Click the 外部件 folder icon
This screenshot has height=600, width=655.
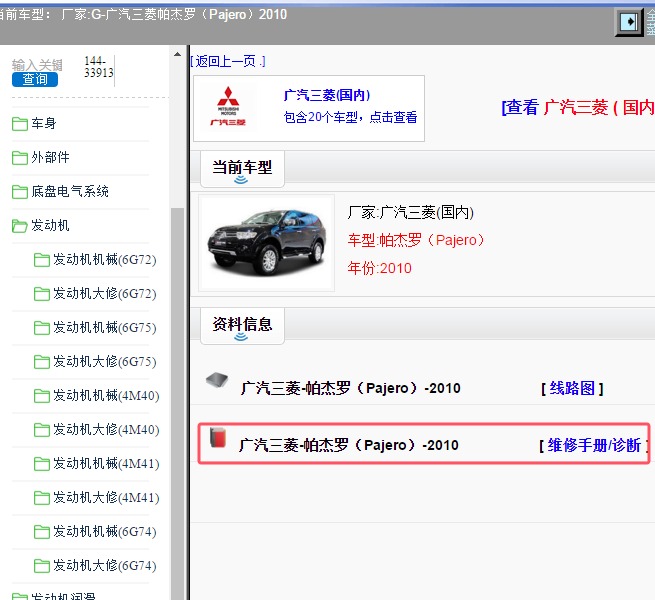[20, 158]
